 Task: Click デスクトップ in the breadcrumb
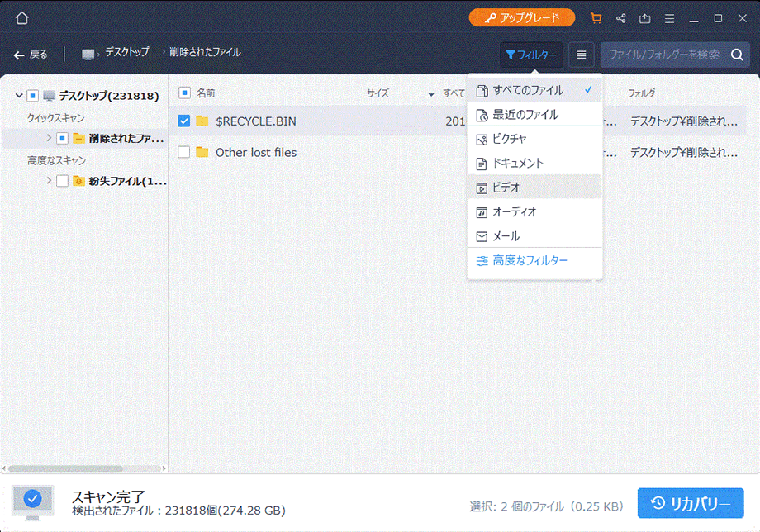click(x=127, y=51)
